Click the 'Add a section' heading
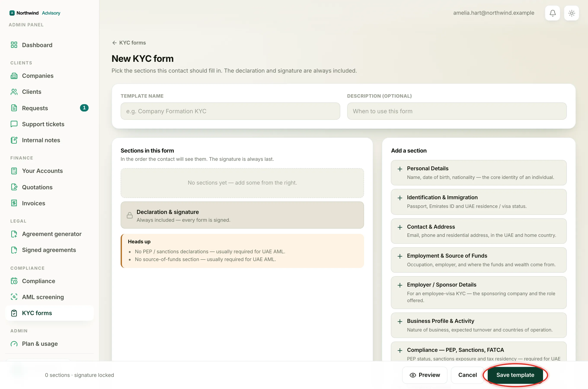The height and width of the screenshot is (389, 588). click(x=409, y=151)
